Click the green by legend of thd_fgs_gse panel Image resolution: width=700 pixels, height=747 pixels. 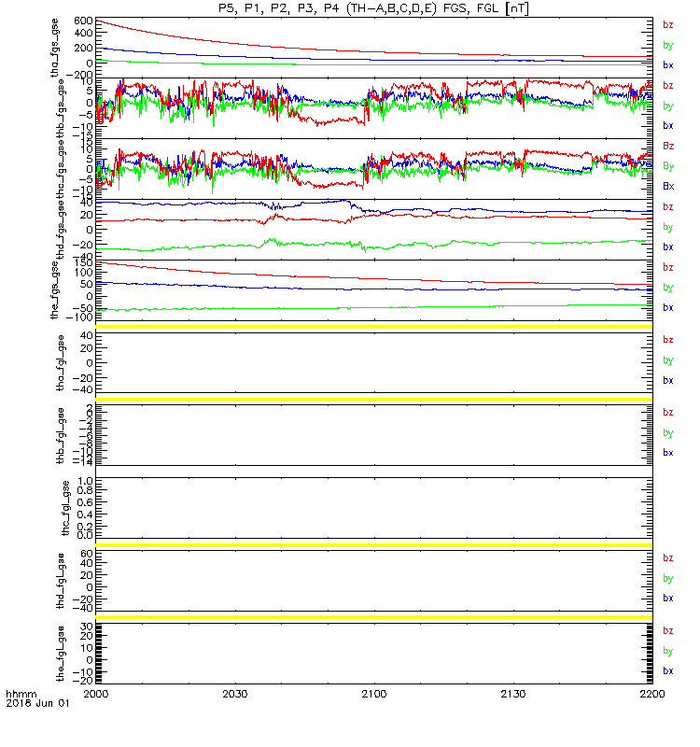point(668,227)
